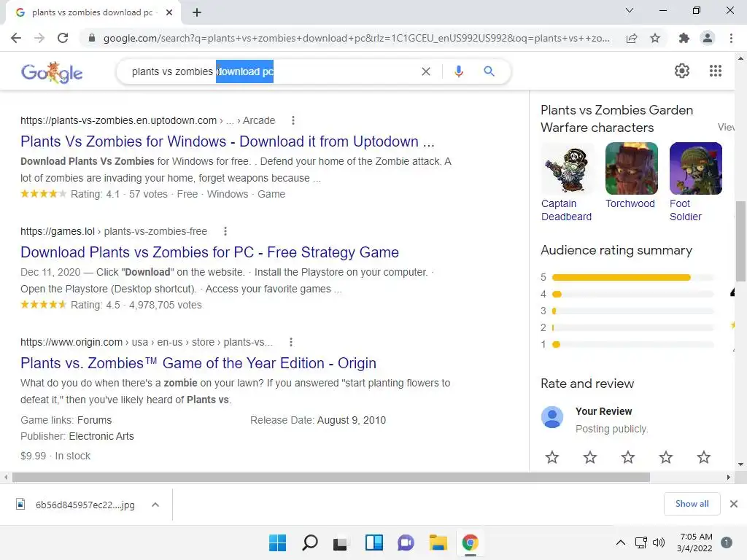The width and height of the screenshot is (747, 560).
Task: Open Task View on the taskbar
Action: click(x=340, y=543)
